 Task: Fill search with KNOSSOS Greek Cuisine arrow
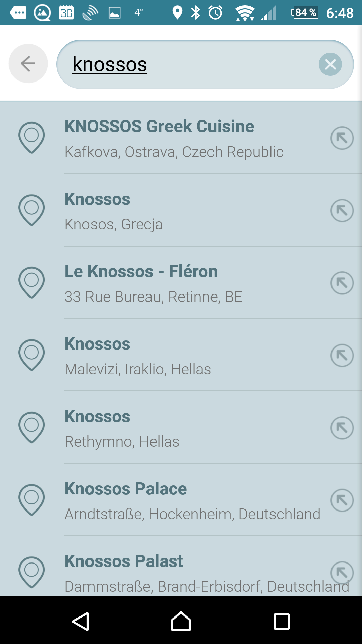click(x=342, y=138)
